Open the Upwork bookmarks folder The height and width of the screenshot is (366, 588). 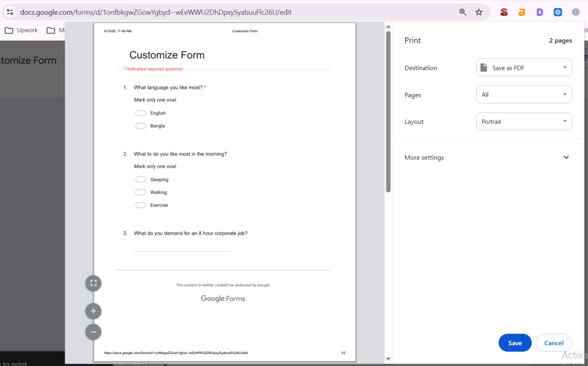click(21, 30)
